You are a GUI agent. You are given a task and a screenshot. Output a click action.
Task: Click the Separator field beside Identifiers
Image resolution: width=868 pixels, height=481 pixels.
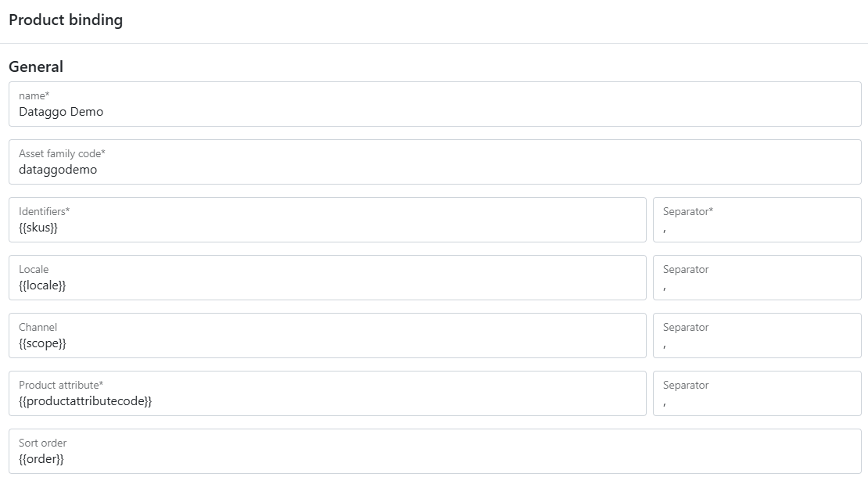point(756,228)
